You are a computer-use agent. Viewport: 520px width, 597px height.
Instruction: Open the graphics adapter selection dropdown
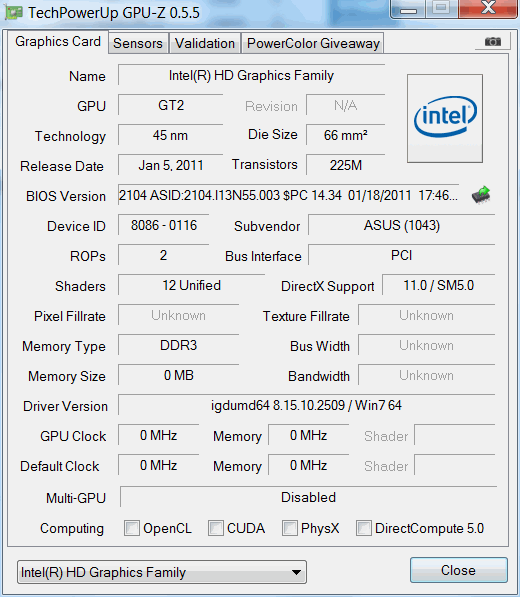point(162,572)
